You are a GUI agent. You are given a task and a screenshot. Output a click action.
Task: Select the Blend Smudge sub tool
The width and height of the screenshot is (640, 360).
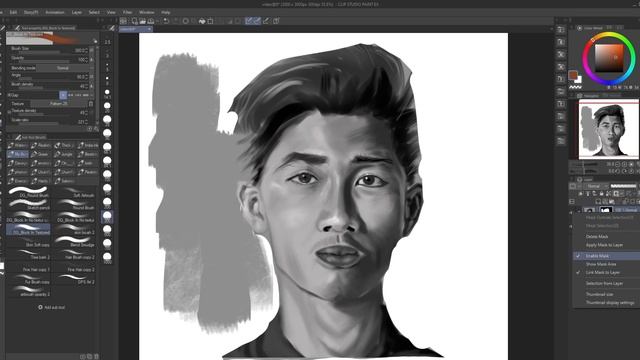point(75,242)
